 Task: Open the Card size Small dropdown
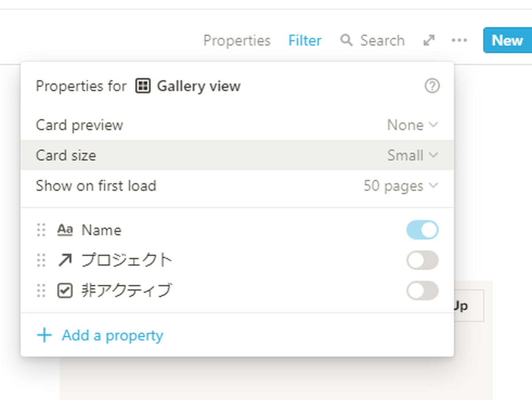click(412, 155)
